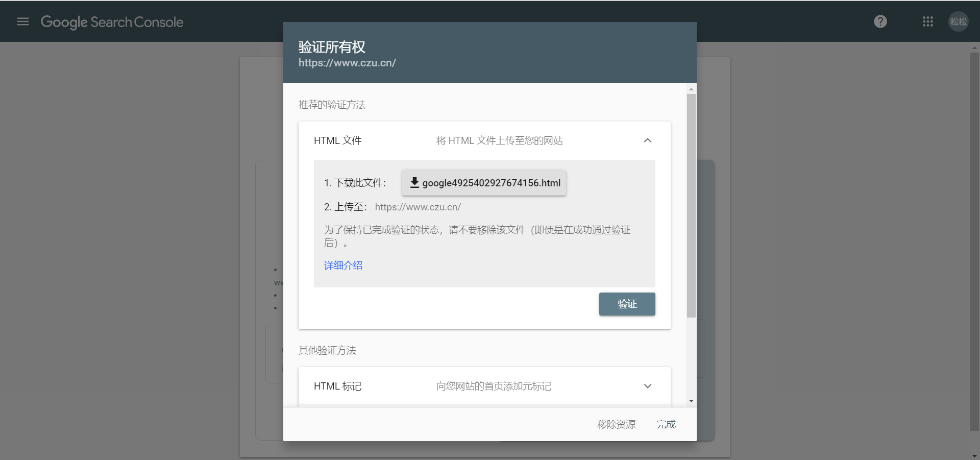Open the 详细介绍 link
This screenshot has height=460, width=980.
[x=343, y=265]
